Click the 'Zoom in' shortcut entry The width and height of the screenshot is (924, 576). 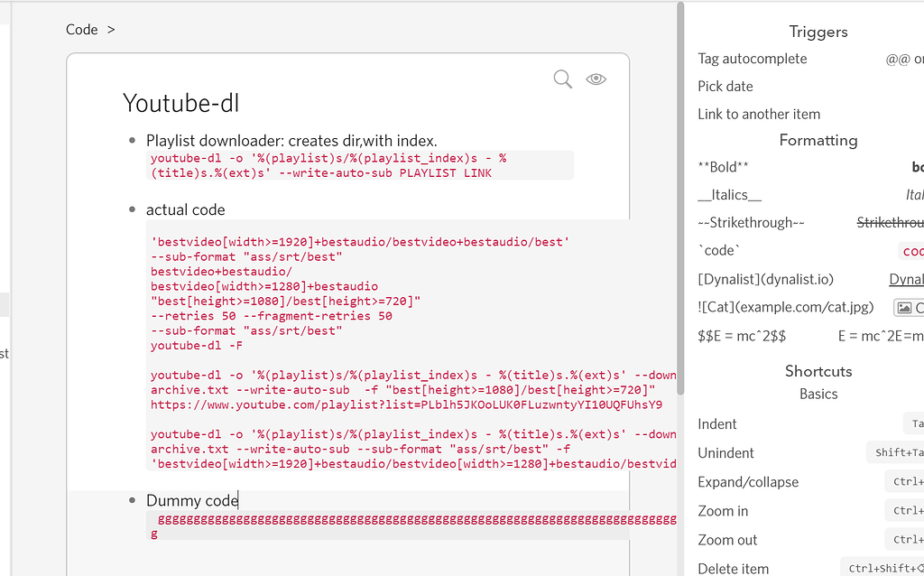(x=723, y=511)
